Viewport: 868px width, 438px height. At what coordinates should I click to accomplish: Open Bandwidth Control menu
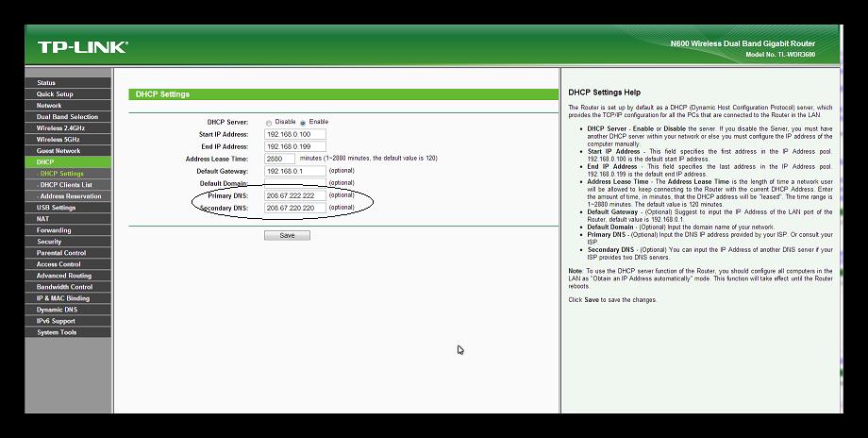[x=68, y=287]
